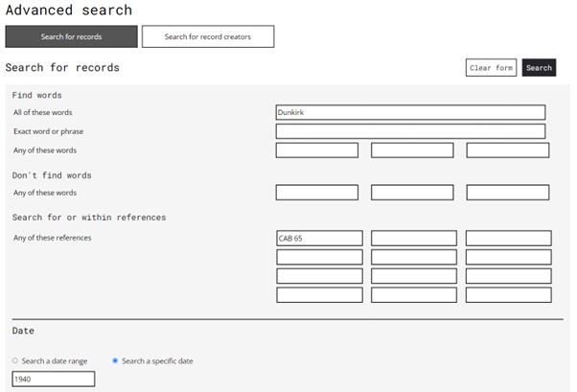Click the reference field containing CAB 65
The width and height of the screenshot is (577, 392).
tap(319, 238)
